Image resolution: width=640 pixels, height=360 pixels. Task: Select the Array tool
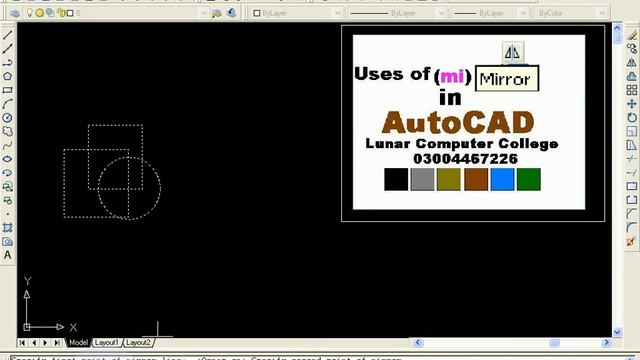[x=632, y=90]
